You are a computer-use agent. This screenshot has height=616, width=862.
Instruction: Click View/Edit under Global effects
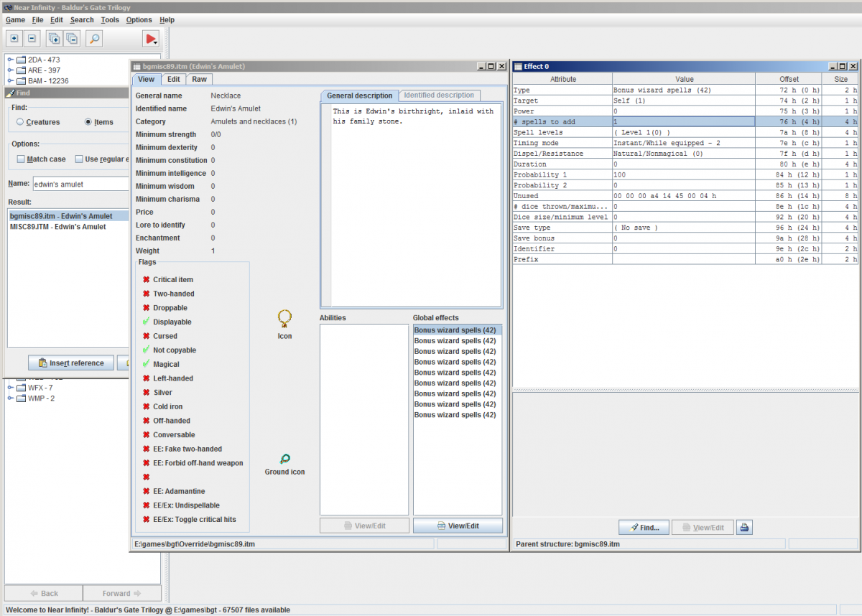458,526
